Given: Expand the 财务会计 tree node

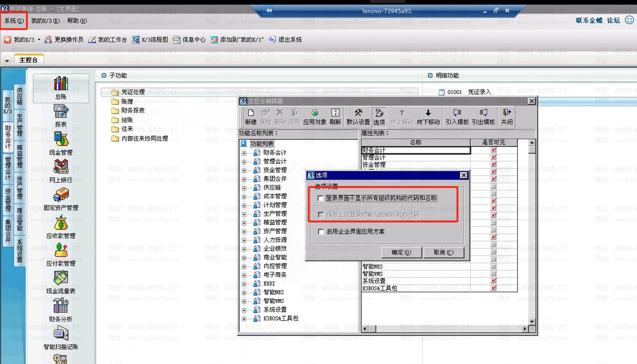Looking at the screenshot, I should click(244, 153).
